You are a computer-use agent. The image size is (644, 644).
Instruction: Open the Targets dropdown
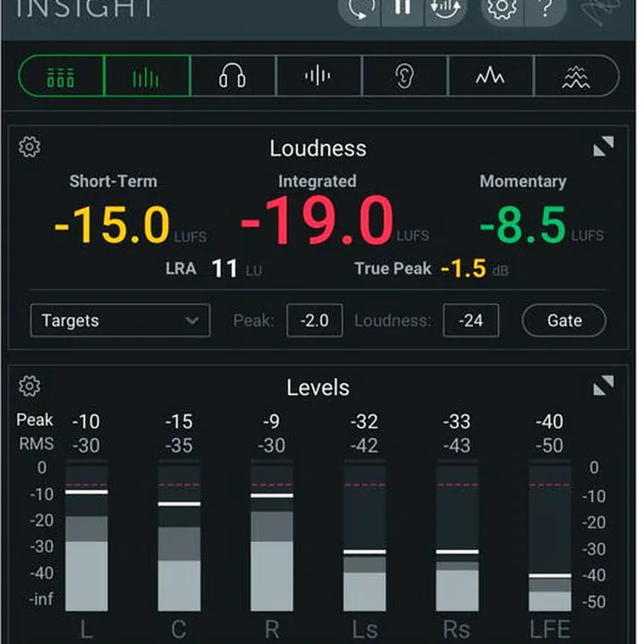(x=121, y=320)
